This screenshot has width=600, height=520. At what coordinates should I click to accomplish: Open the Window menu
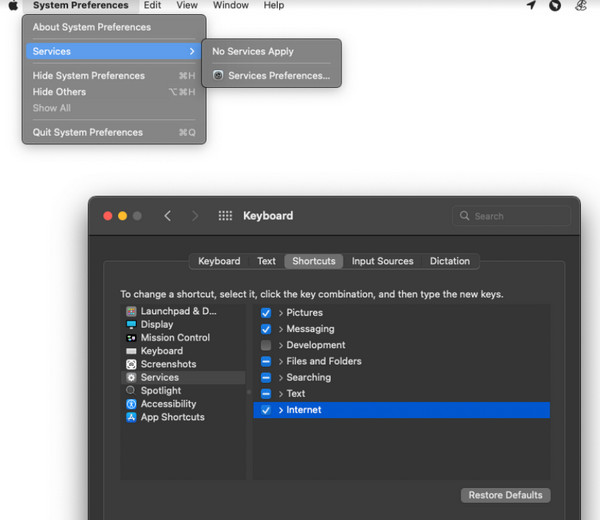(x=230, y=5)
